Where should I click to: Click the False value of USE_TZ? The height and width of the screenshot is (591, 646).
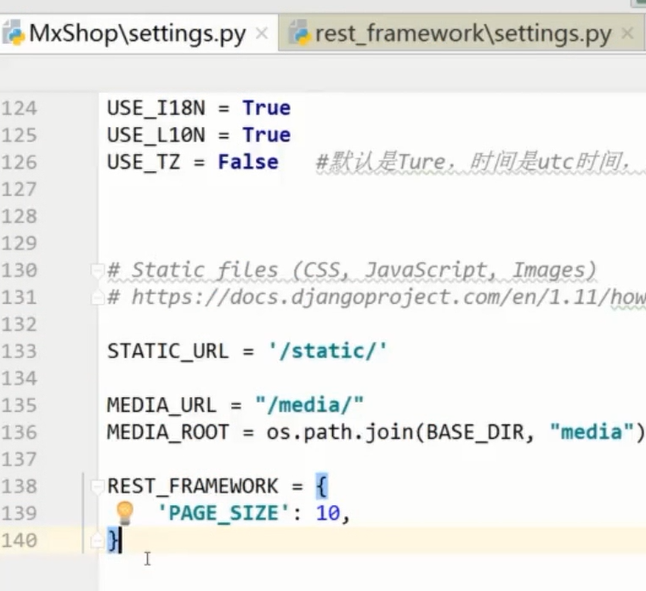(x=248, y=162)
